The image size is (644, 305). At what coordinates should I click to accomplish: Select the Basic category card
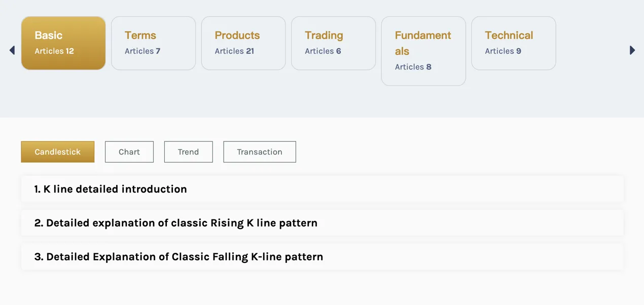[x=63, y=43]
